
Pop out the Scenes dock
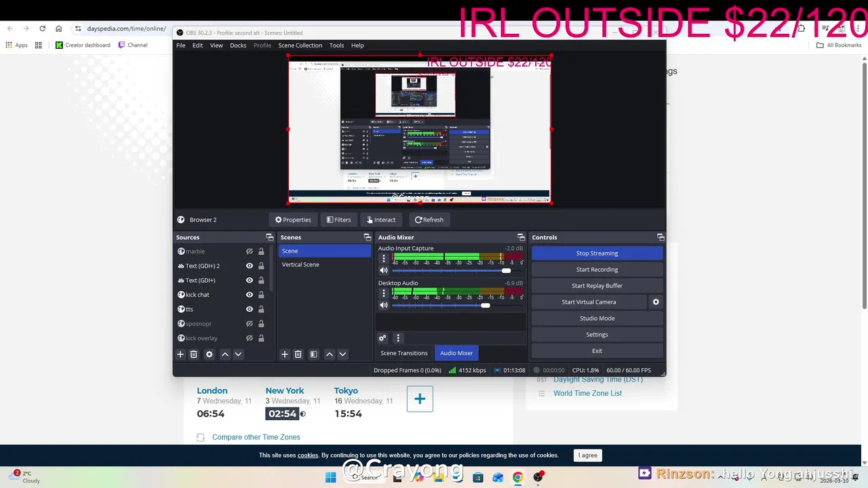(367, 237)
